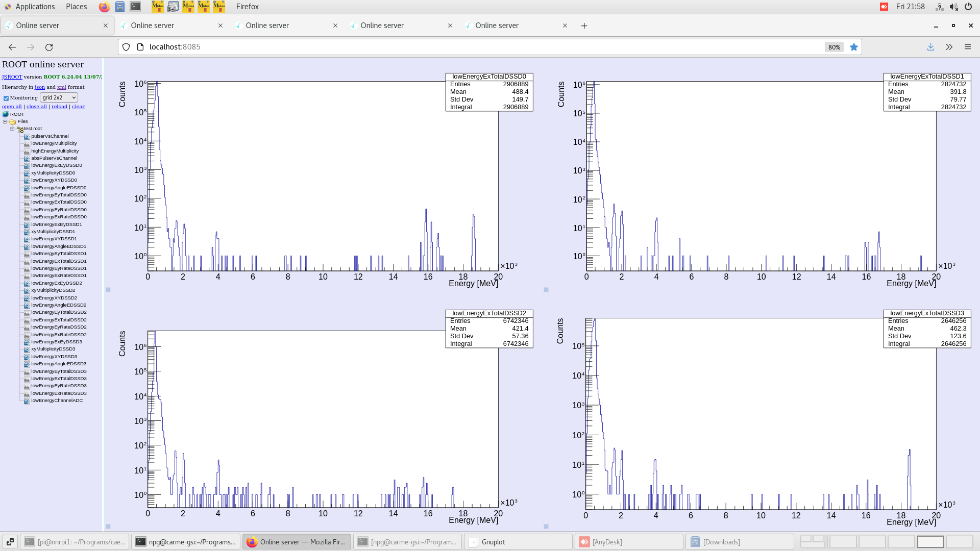Select the lowEnergyMultiplicity histogram

(x=54, y=143)
